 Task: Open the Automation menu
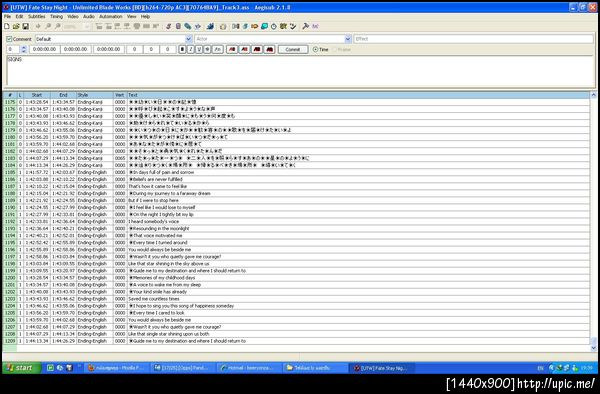[x=111, y=16]
